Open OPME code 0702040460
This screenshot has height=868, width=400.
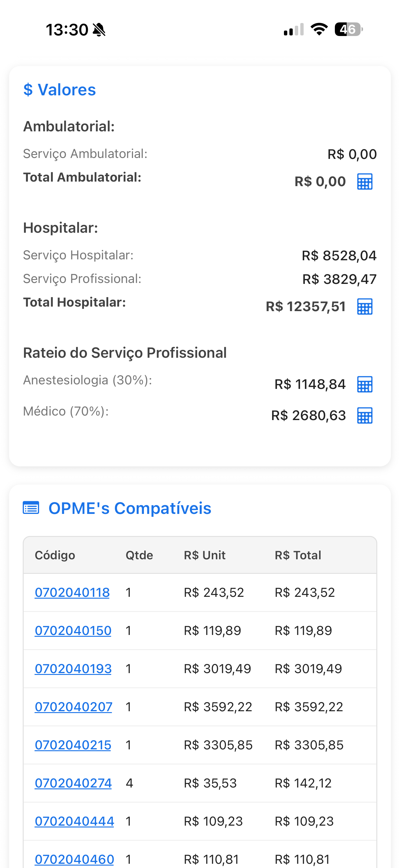pyautogui.click(x=74, y=859)
